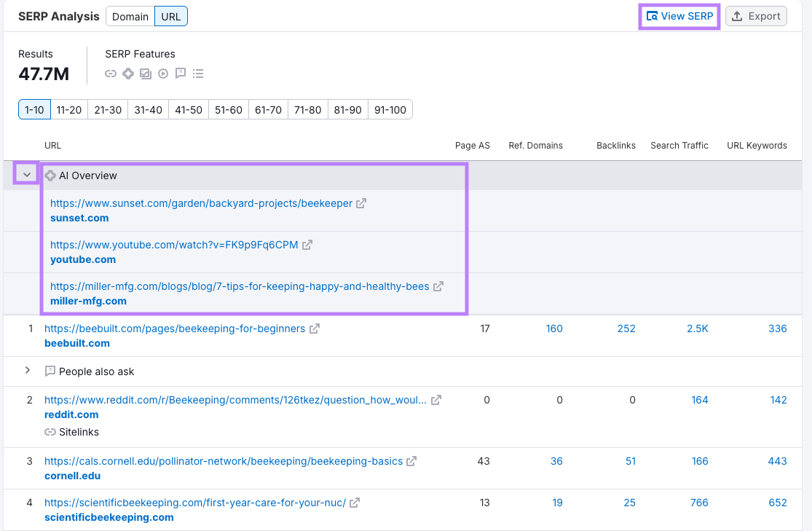
Task: Switch SERP Analysis to Domain mode
Action: (130, 15)
